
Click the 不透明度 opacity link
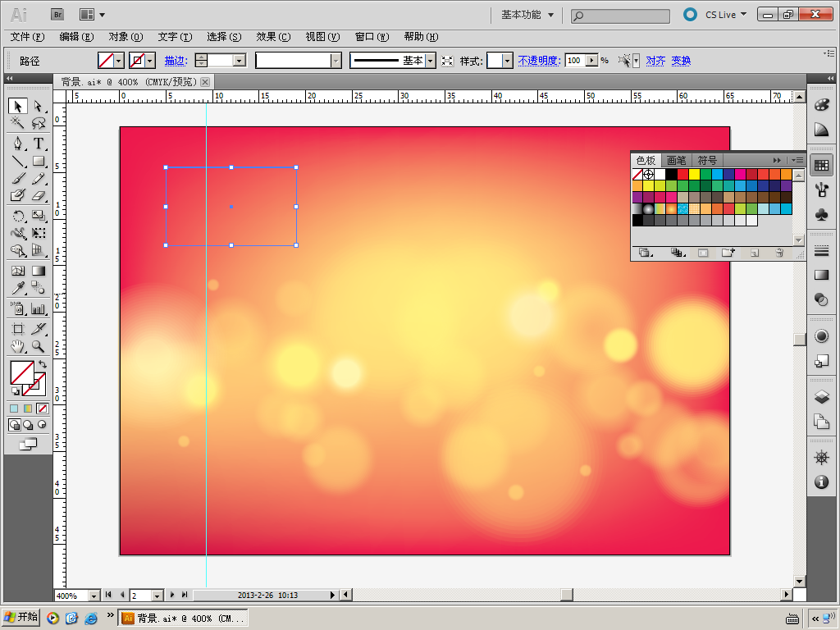[539, 61]
